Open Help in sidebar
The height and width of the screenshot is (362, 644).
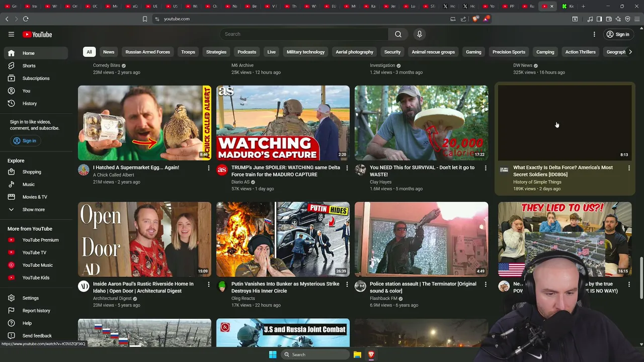point(36,323)
